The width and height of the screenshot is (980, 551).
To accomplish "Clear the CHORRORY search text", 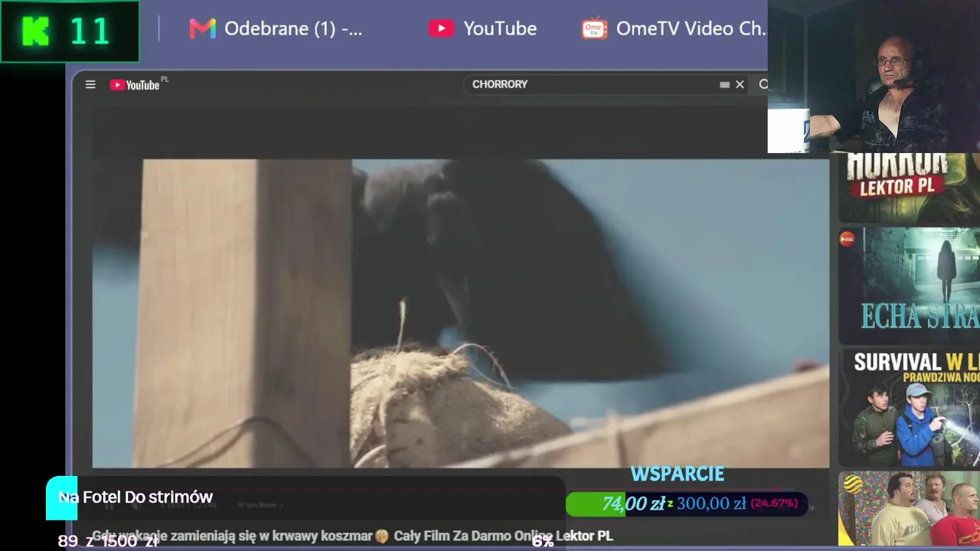I will 740,84.
